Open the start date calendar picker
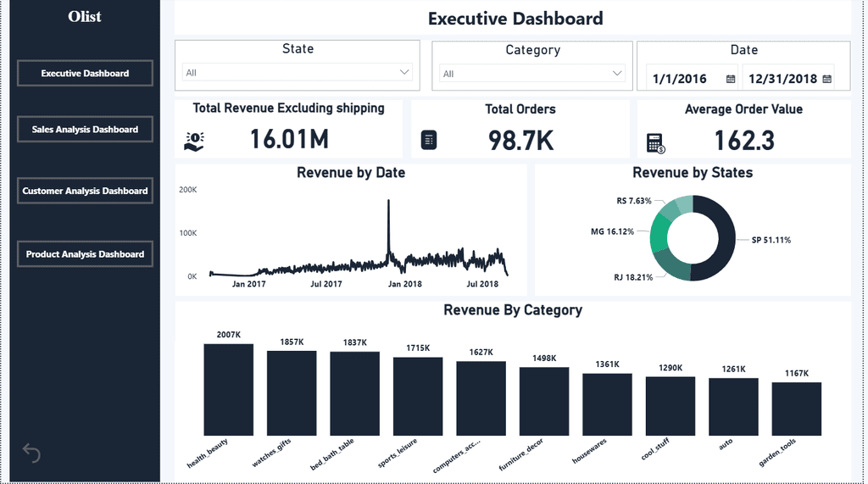The image size is (868, 484). click(731, 79)
